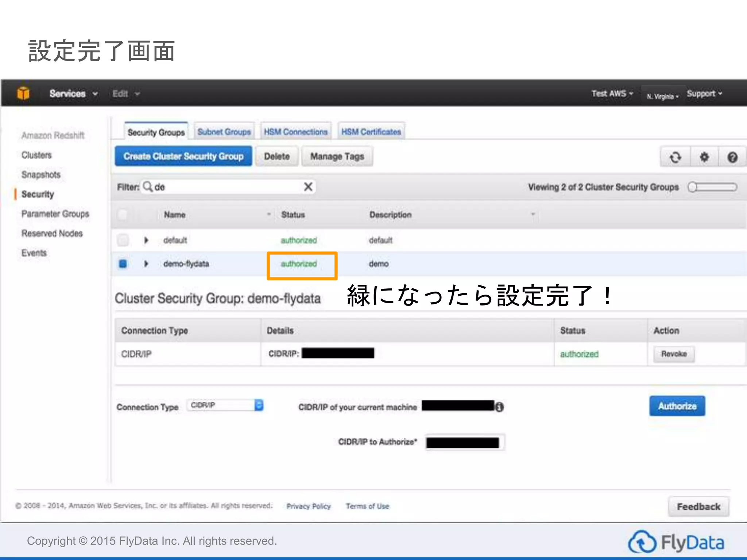Click into the Filter search field
Screen dimensions: 747x560
point(228,187)
